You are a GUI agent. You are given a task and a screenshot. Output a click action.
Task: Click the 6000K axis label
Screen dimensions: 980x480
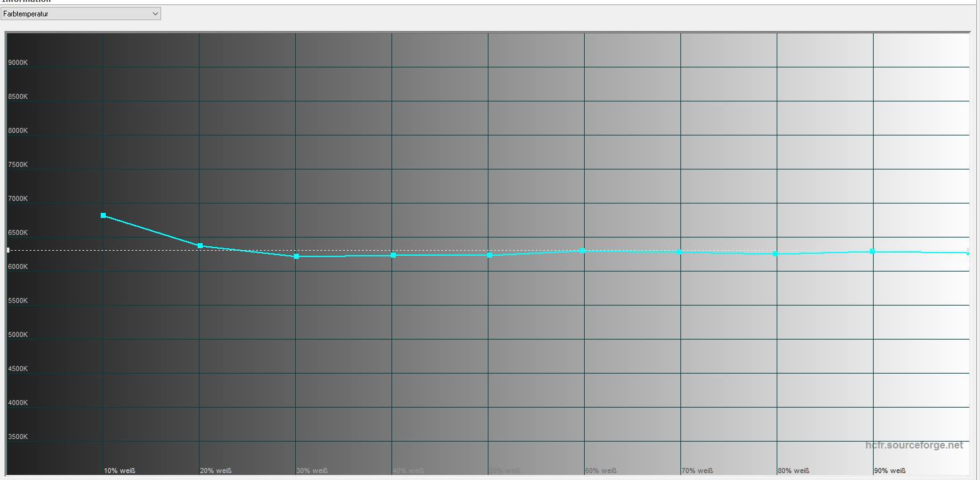(18, 267)
